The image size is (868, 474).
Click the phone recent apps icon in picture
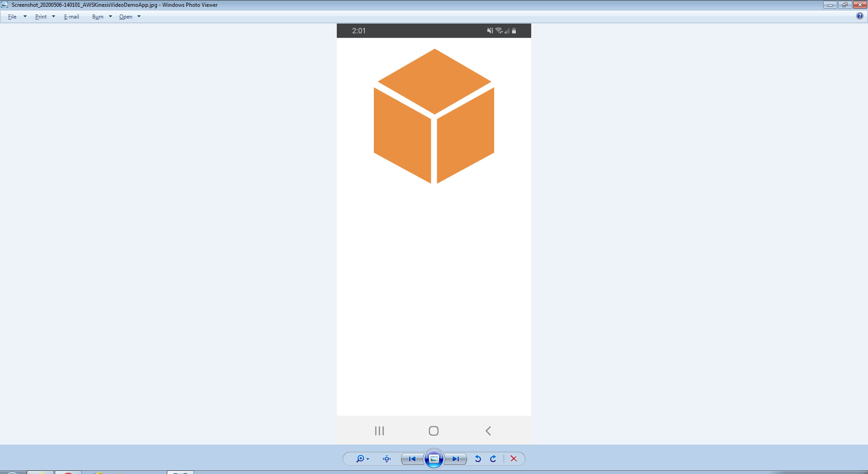[x=379, y=431]
